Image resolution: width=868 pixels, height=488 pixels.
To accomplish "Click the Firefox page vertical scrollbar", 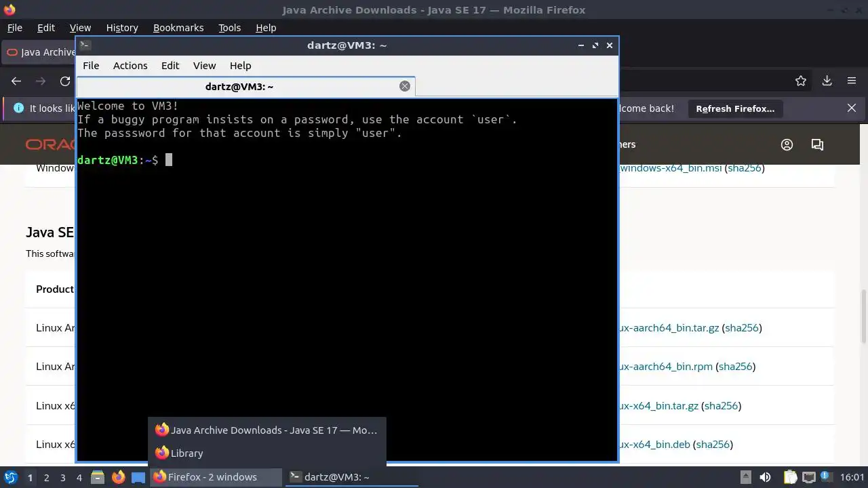I will [863, 315].
